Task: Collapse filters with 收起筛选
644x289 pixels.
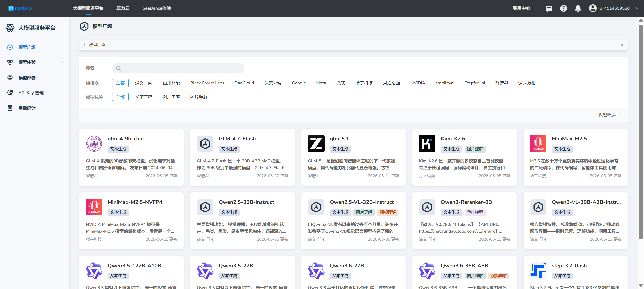Action: (609, 115)
